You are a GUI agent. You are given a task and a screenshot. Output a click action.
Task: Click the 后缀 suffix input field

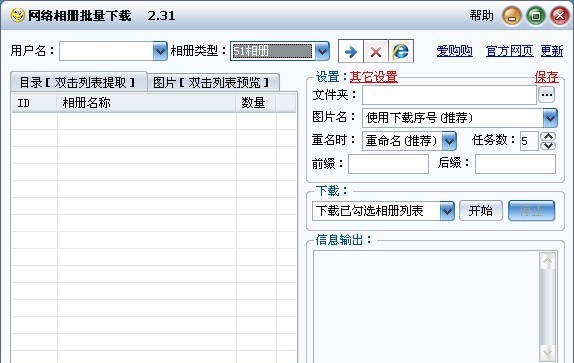(515, 164)
